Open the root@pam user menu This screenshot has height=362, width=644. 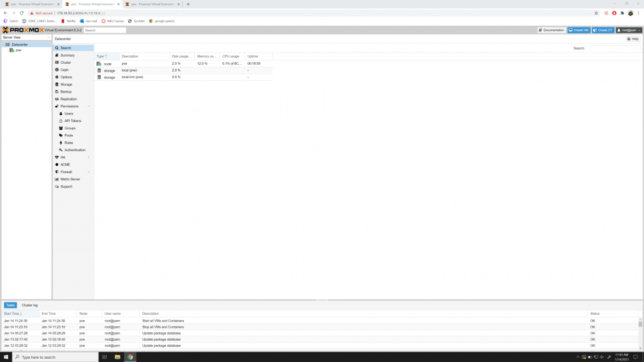pyautogui.click(x=629, y=30)
